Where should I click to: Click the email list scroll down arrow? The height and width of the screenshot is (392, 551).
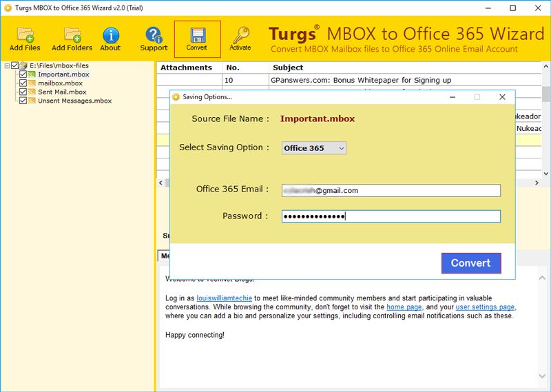[545, 174]
